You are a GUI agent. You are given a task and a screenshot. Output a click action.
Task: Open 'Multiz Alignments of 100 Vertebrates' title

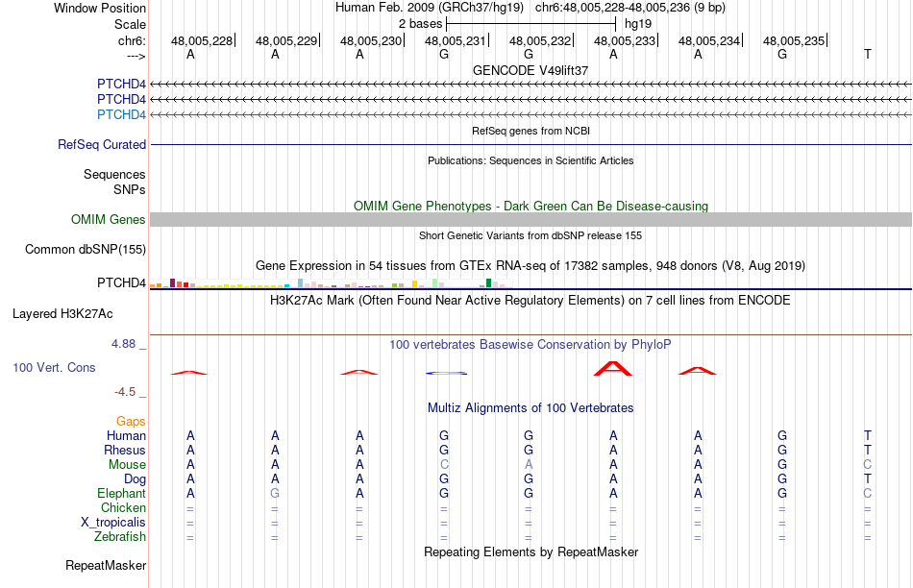(531, 408)
